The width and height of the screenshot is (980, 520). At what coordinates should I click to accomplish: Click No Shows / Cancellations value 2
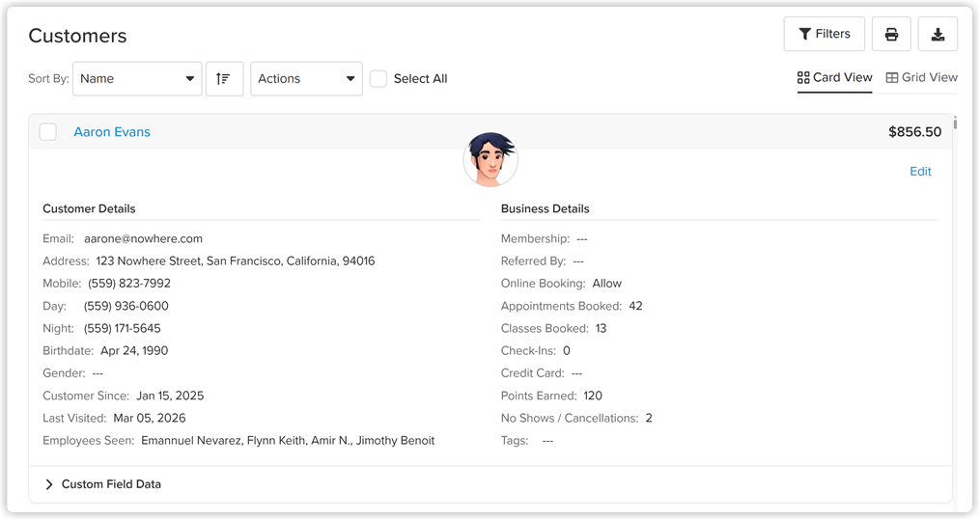tap(649, 419)
